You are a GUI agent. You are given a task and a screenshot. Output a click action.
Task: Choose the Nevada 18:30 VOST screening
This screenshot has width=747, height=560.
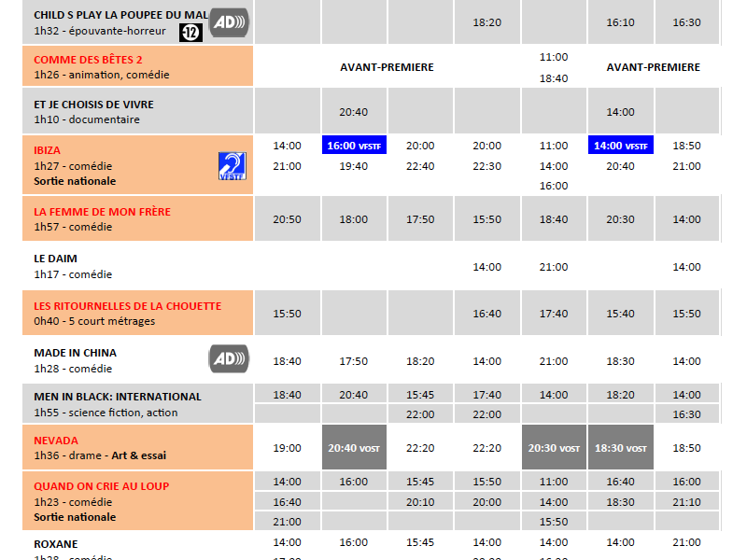(620, 448)
